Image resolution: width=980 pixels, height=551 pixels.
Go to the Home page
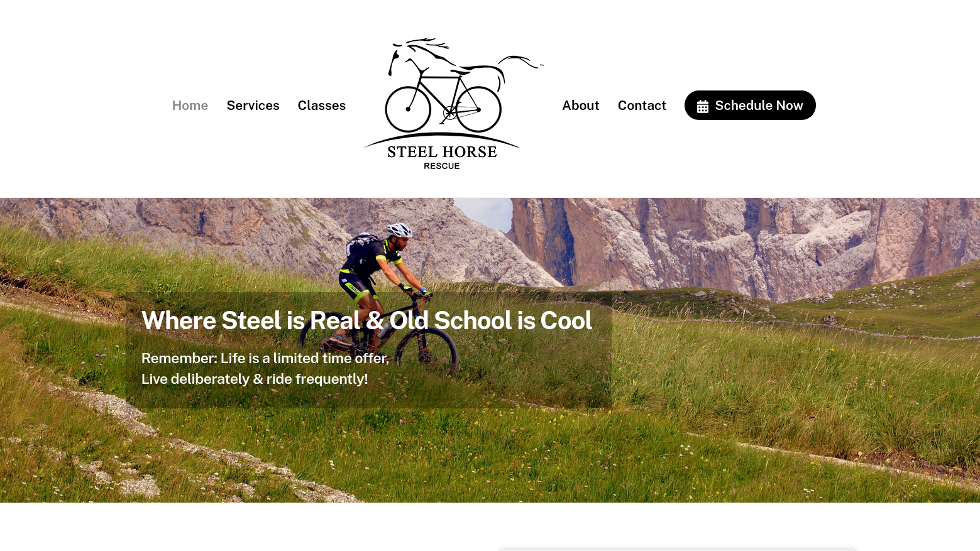pos(190,106)
